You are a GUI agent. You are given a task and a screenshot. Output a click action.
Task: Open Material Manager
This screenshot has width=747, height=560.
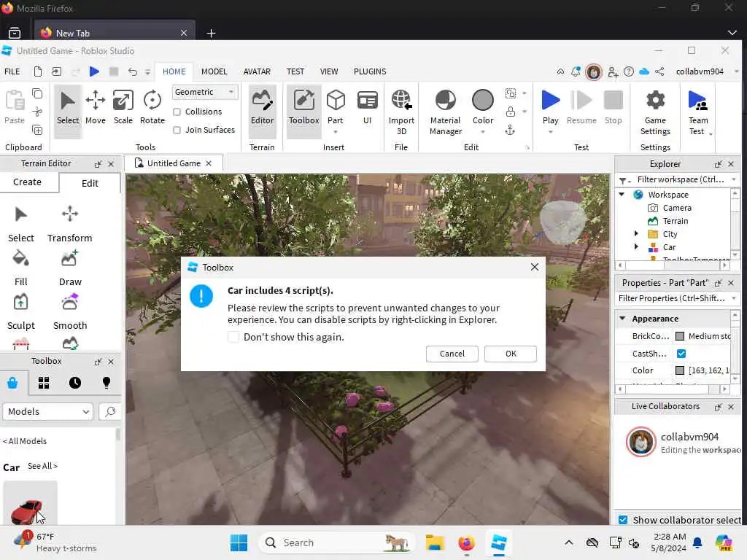pos(446,112)
